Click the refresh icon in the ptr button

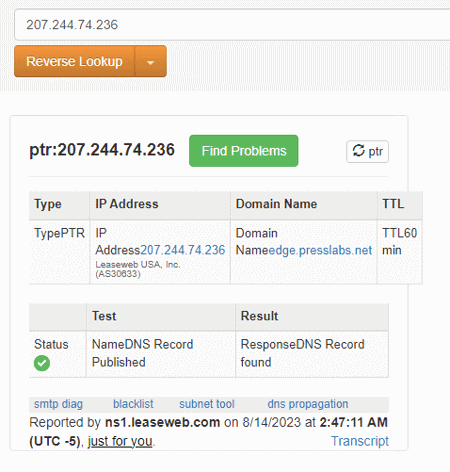(359, 151)
